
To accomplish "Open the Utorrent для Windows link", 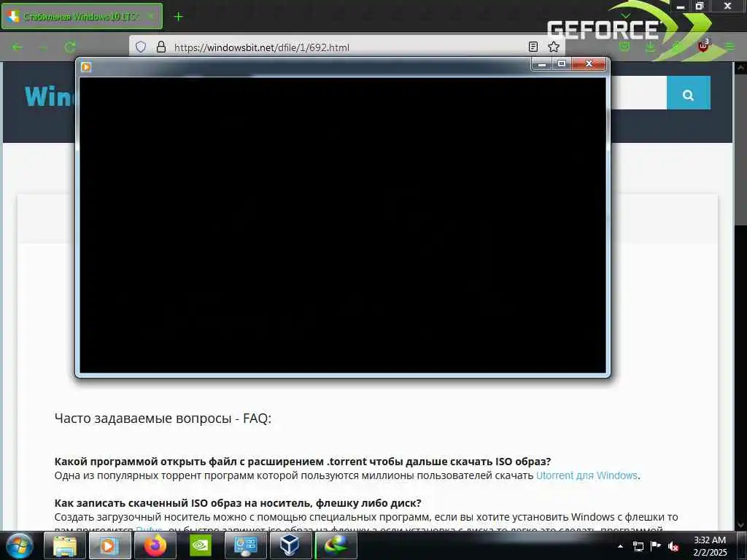I will point(587,475).
